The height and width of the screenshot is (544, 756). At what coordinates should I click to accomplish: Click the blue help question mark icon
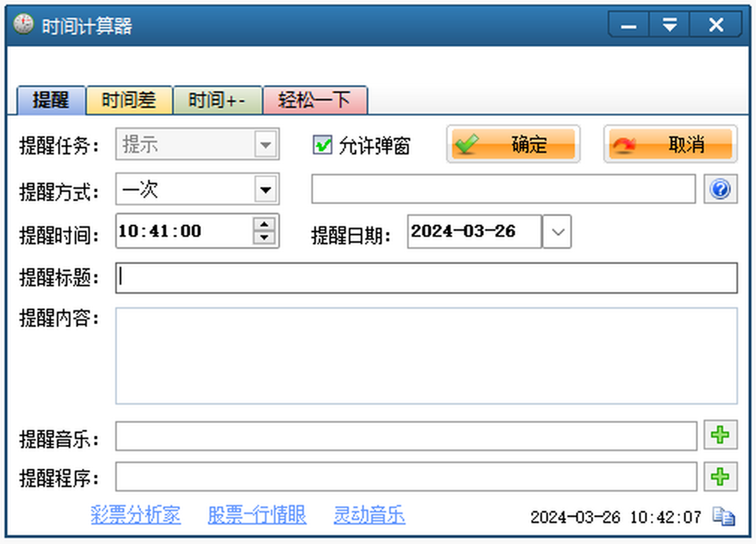(x=721, y=189)
